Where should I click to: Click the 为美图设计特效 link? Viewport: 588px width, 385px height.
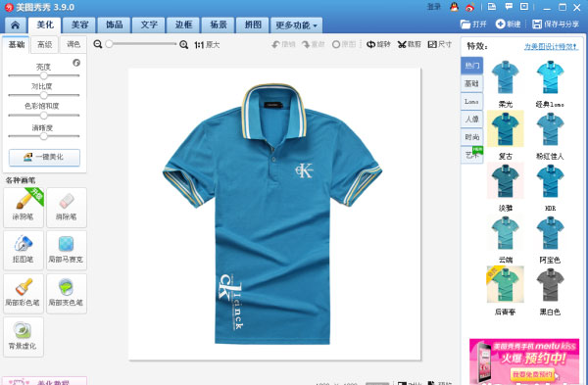tap(551, 46)
